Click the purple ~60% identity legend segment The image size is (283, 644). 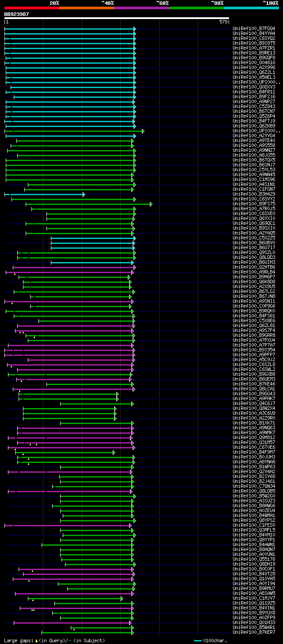[141, 8]
